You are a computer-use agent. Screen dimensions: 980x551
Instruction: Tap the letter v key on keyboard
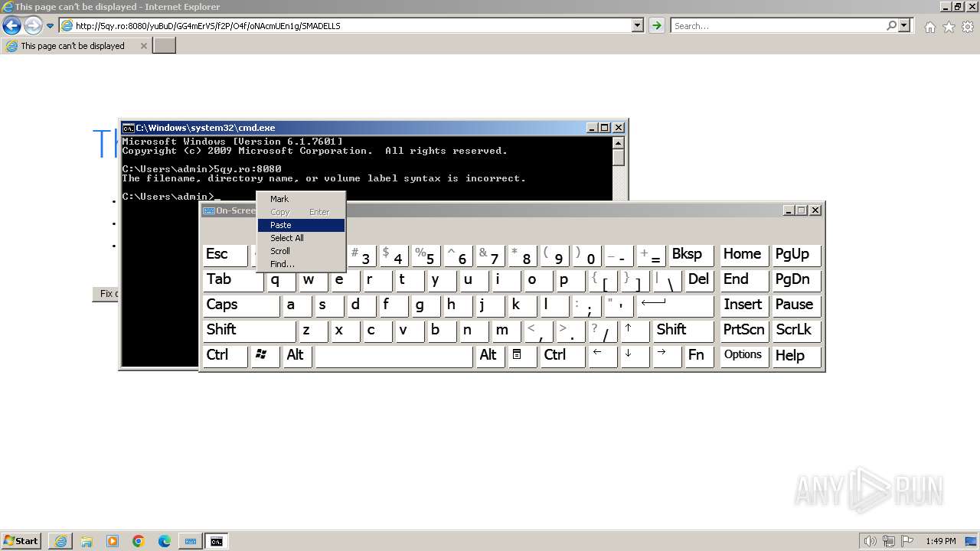click(410, 331)
